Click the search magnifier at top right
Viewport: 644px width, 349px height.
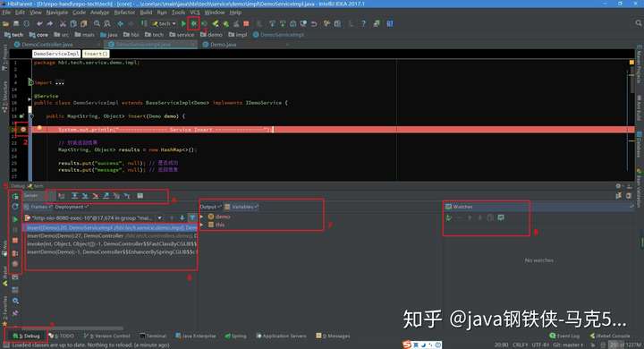click(x=639, y=23)
